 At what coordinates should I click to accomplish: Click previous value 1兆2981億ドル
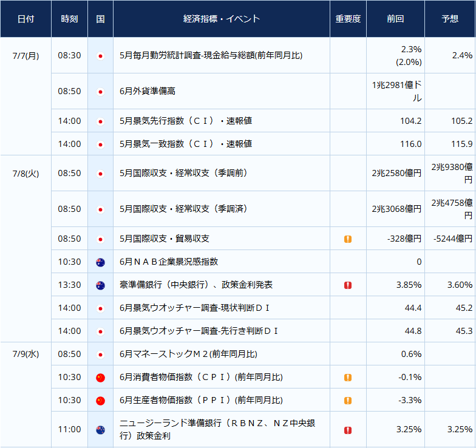pos(397,91)
